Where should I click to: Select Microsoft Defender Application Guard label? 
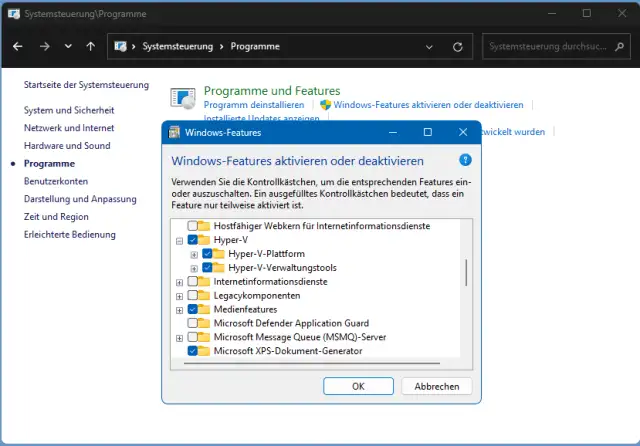tap(291, 323)
